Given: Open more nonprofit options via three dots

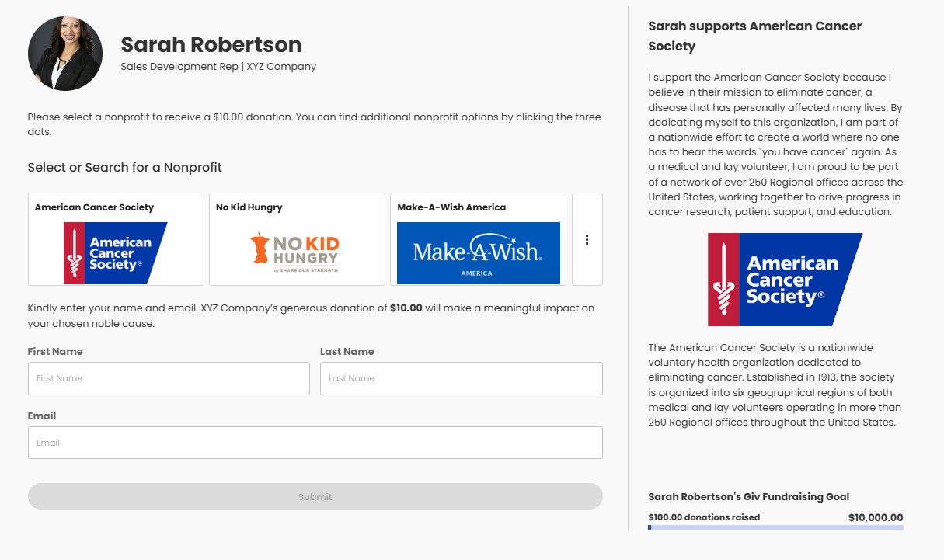Looking at the screenshot, I should click(587, 240).
